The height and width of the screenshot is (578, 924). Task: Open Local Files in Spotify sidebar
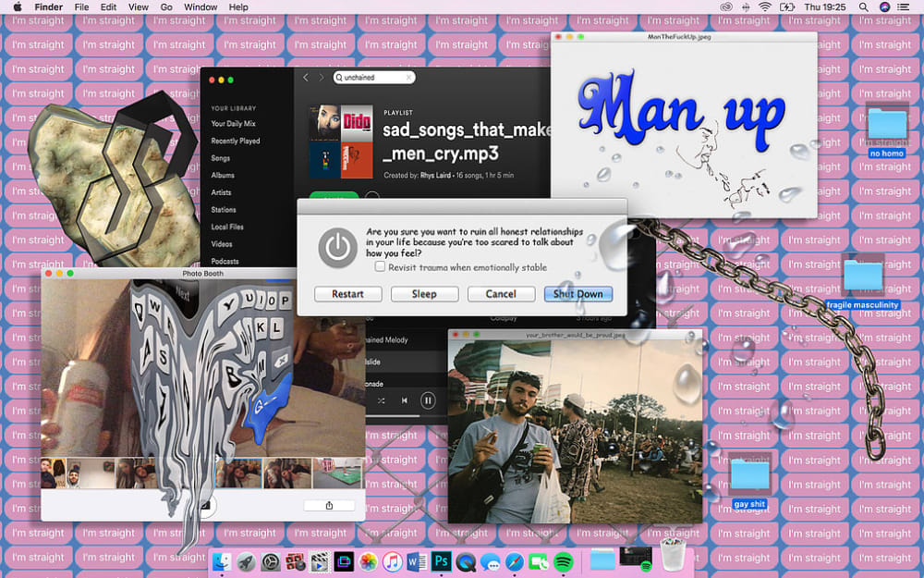(227, 227)
